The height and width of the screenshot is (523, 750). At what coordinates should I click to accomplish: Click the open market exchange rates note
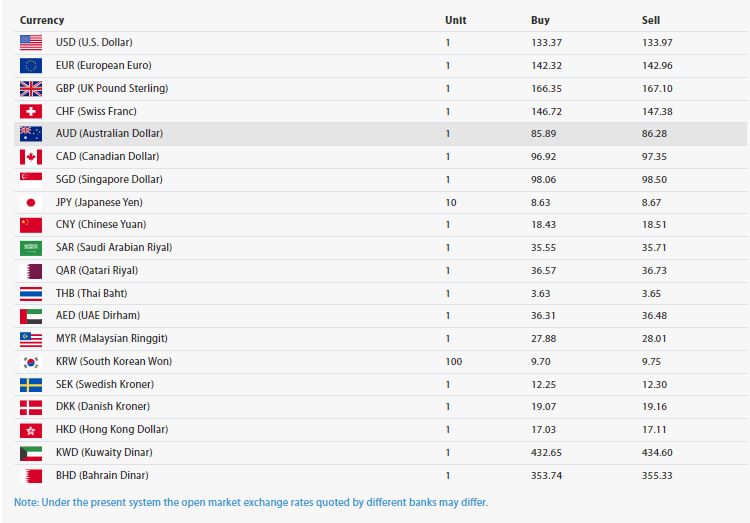tap(251, 502)
